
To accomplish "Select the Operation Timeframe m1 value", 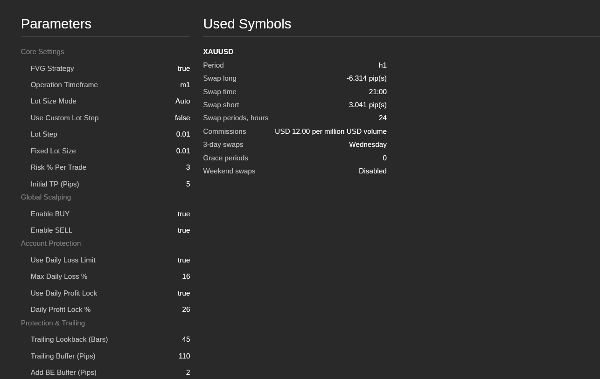I will (185, 85).
